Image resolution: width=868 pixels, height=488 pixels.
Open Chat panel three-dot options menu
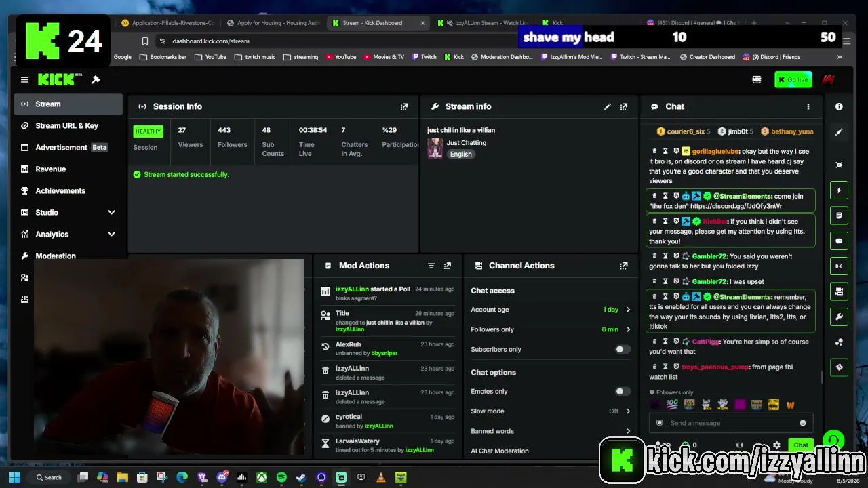click(808, 106)
